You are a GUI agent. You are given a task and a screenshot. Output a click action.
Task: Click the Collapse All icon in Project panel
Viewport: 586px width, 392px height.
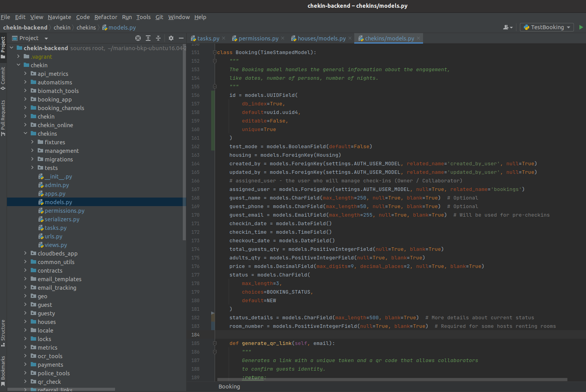pyautogui.click(x=158, y=38)
